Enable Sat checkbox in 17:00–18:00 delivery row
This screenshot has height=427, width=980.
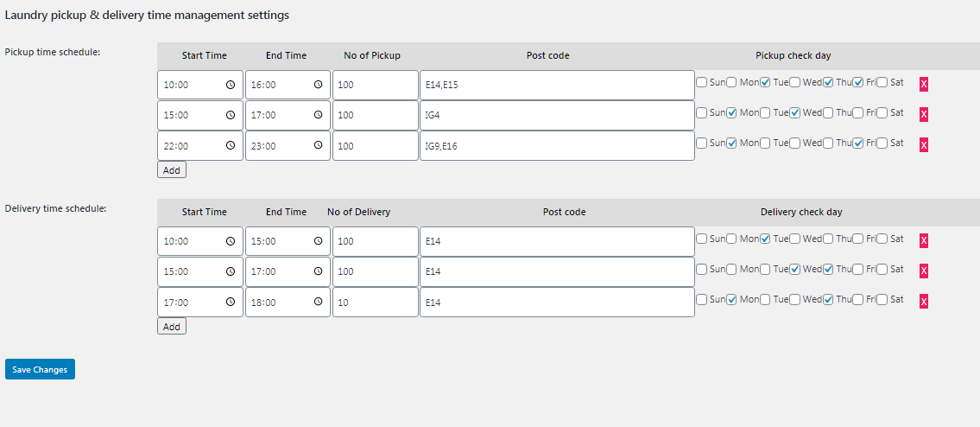pos(882,300)
